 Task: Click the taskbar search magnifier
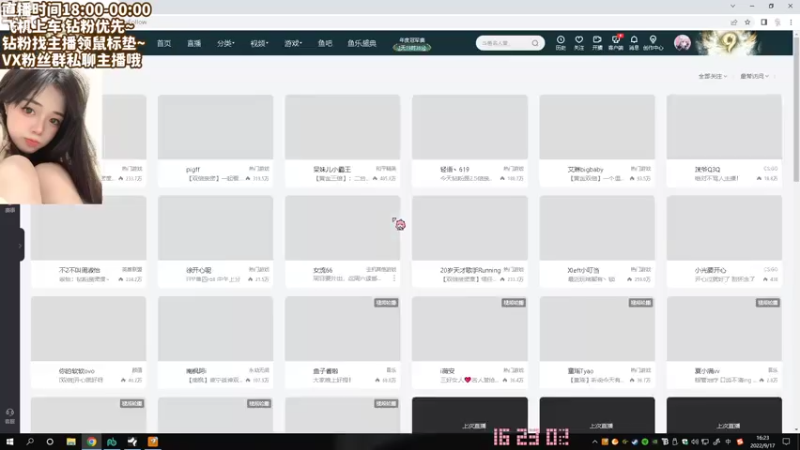tap(30, 442)
